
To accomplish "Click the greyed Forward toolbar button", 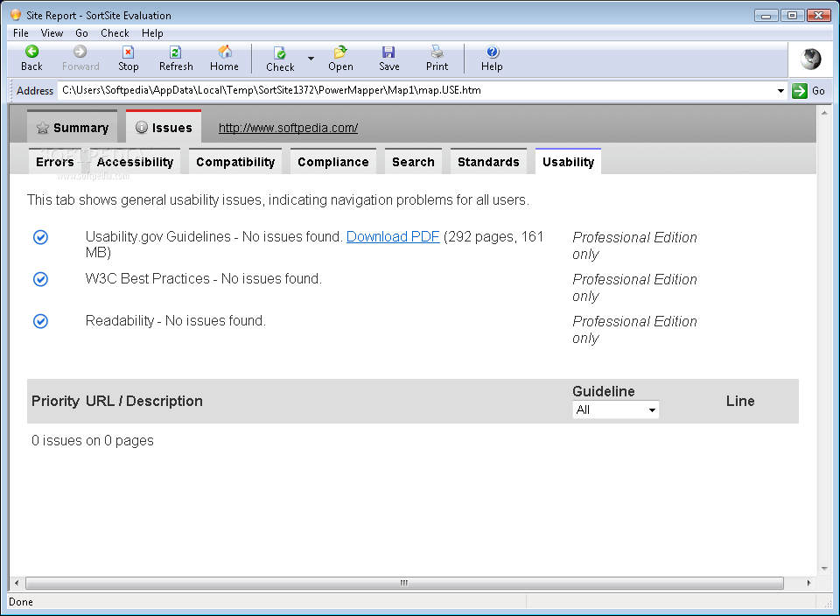I will click(x=80, y=59).
